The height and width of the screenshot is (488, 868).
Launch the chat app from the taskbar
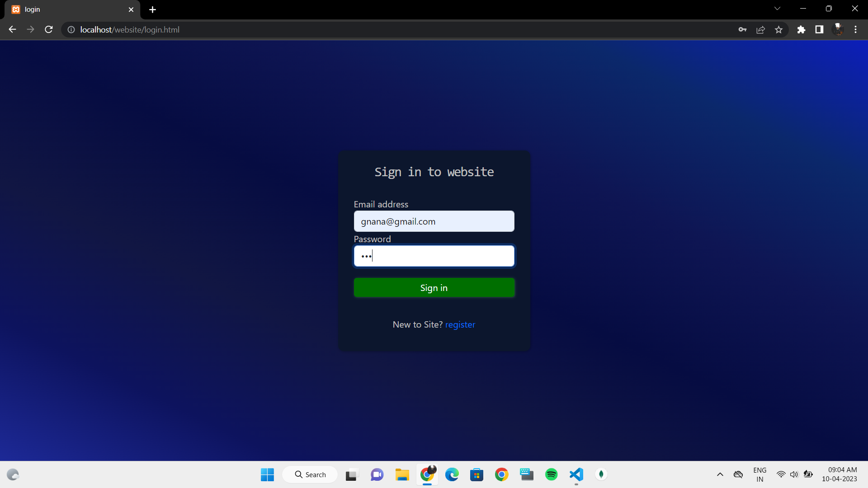(x=377, y=474)
